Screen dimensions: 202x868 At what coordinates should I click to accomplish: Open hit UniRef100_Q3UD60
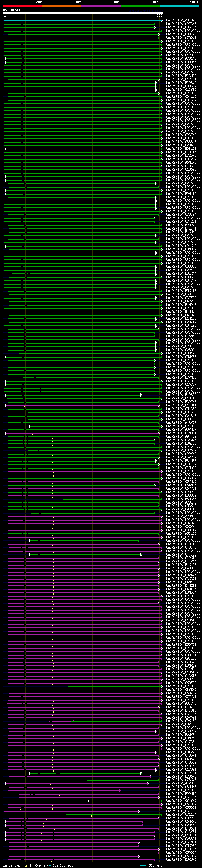(x=181, y=266)
